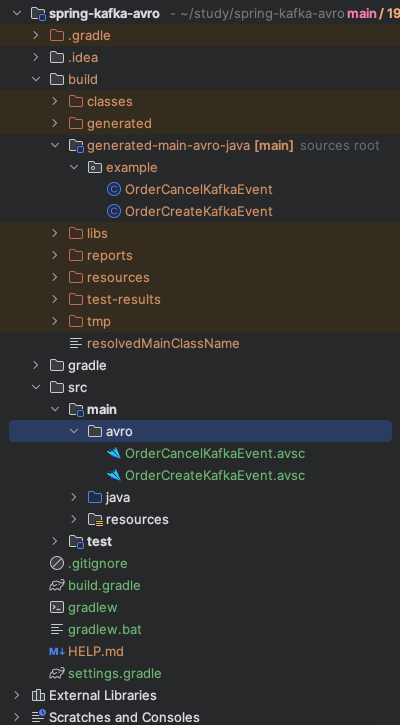Click the Markdown icon next to HELP.md
Viewport: 400px width, 725px height.
56,651
